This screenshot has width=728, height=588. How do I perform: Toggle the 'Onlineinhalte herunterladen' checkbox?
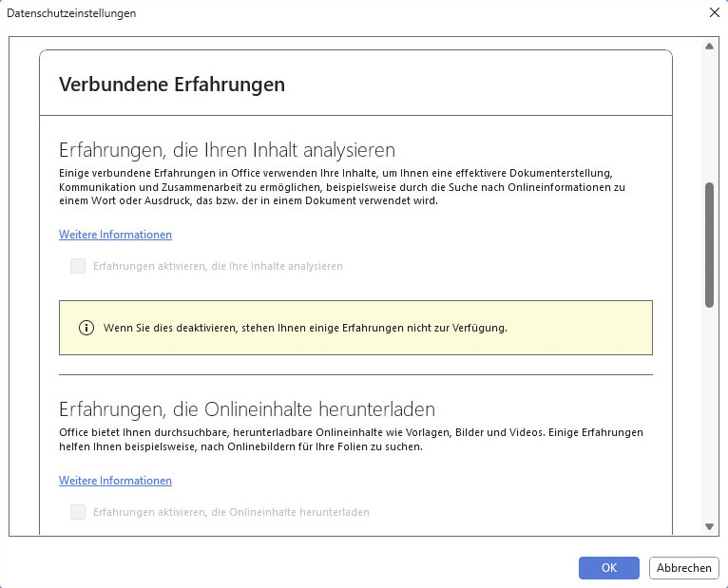[x=78, y=512]
